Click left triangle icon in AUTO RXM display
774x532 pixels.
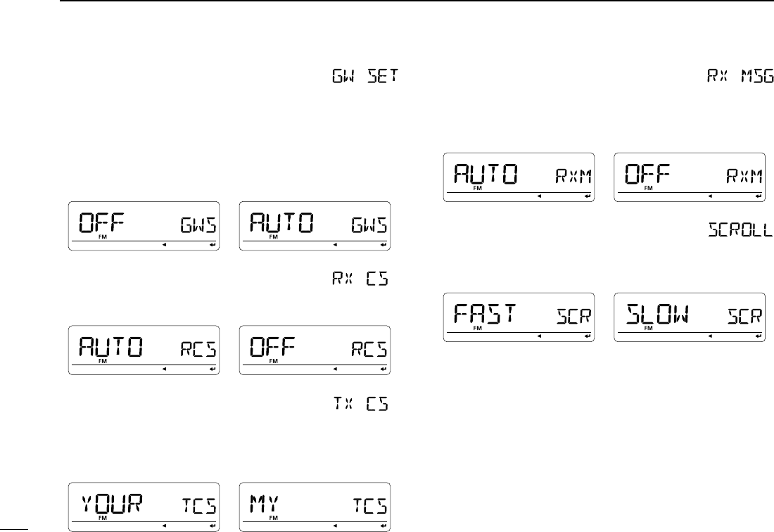(540, 196)
